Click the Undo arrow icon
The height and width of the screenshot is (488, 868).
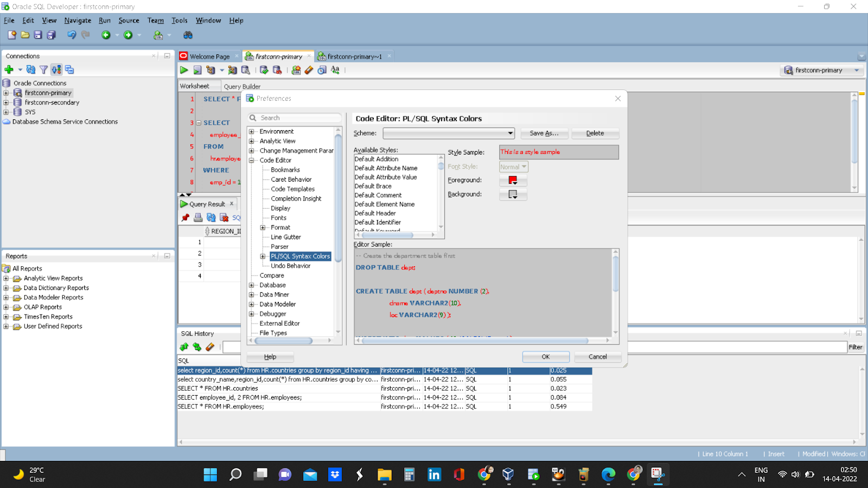(71, 35)
